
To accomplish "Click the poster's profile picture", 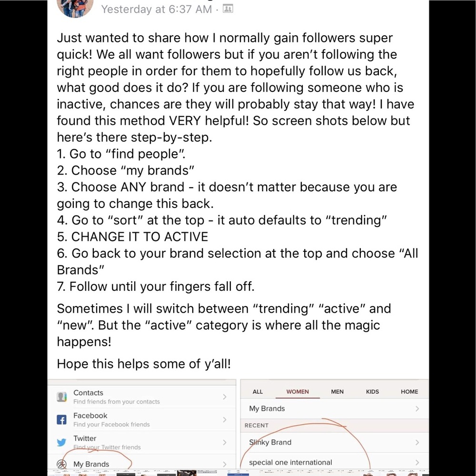I will (75, 8).
